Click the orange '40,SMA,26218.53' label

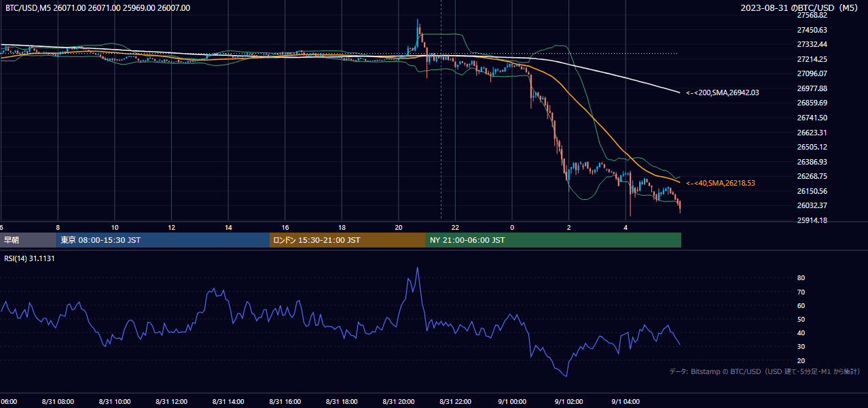(720, 183)
